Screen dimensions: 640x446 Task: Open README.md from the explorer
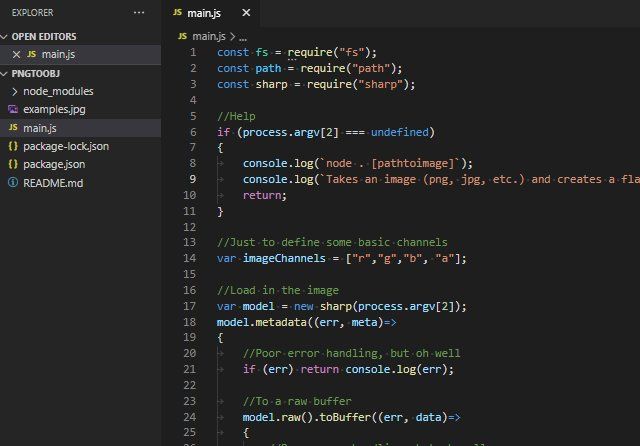pyautogui.click(x=53, y=183)
